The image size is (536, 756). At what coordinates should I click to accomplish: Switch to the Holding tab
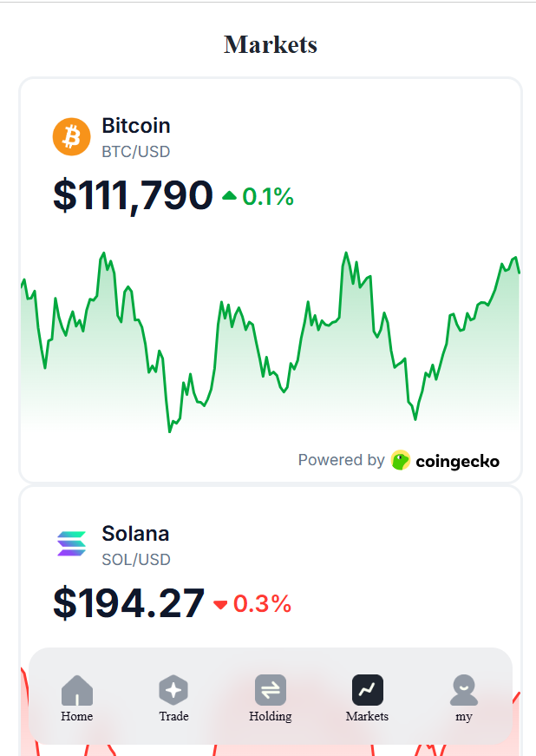[270, 699]
